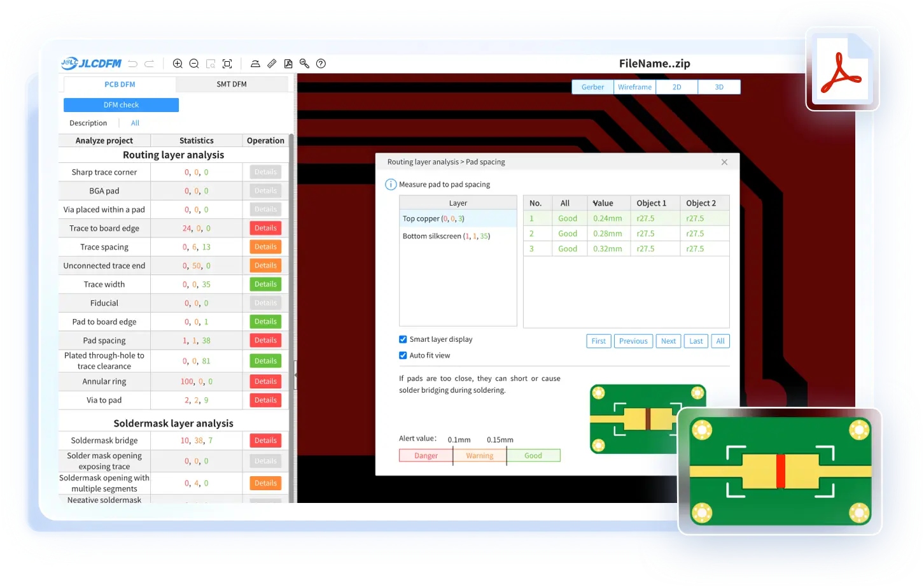The height and width of the screenshot is (587, 924).
Task: Open Details for Pad to board edge
Action: pos(265,322)
